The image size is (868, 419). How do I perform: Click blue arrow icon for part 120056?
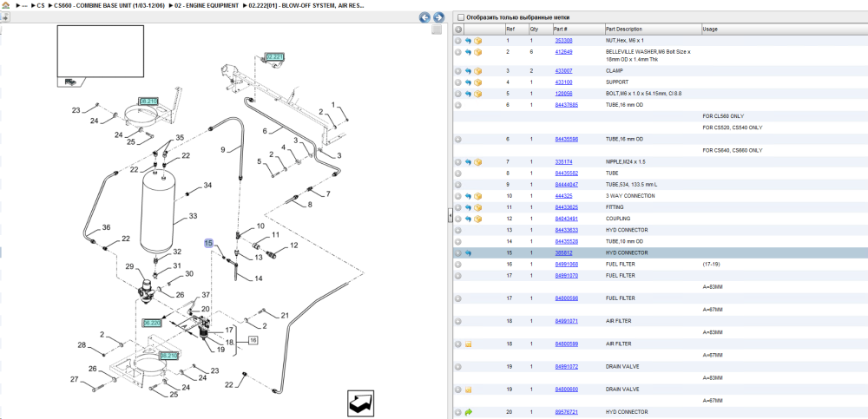tap(469, 94)
